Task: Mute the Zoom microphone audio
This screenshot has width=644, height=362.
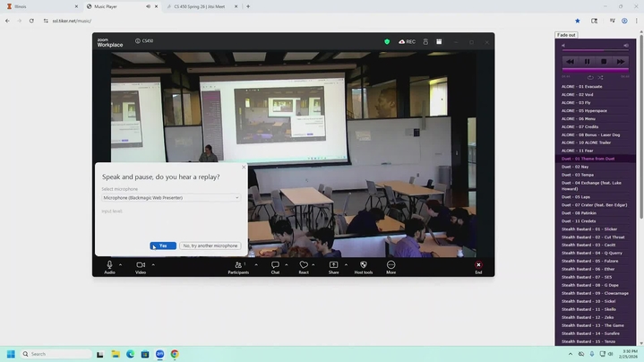Action: tap(109, 265)
